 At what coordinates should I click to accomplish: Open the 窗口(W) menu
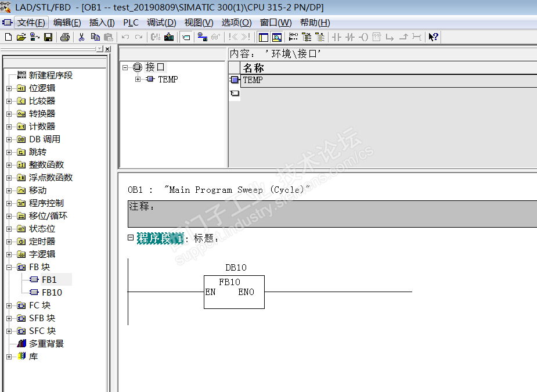[x=276, y=23]
